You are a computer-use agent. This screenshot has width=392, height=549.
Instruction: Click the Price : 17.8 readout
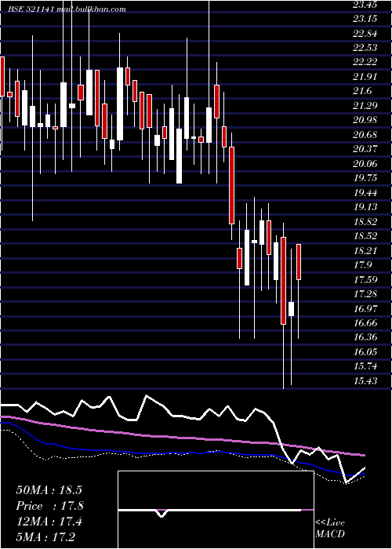(x=49, y=506)
